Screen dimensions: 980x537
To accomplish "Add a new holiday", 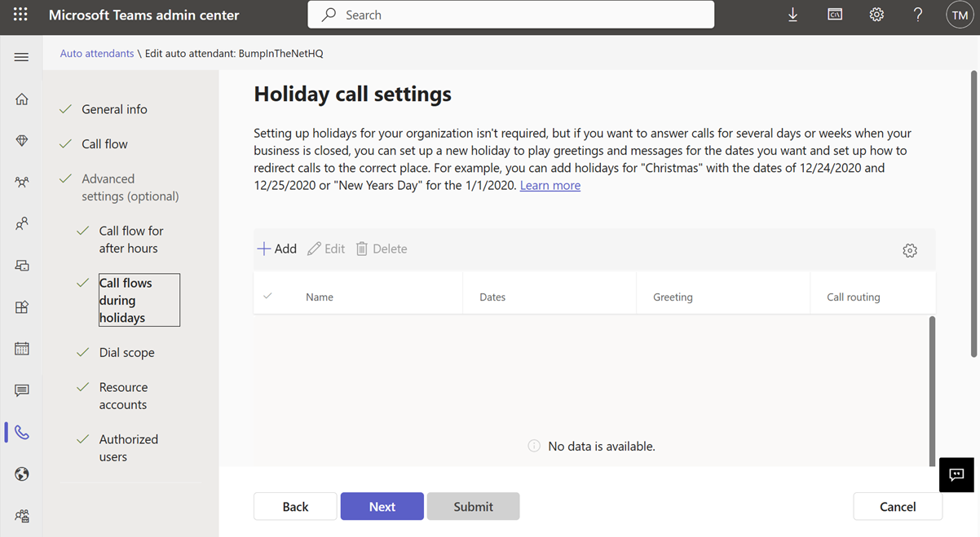I will (x=277, y=249).
